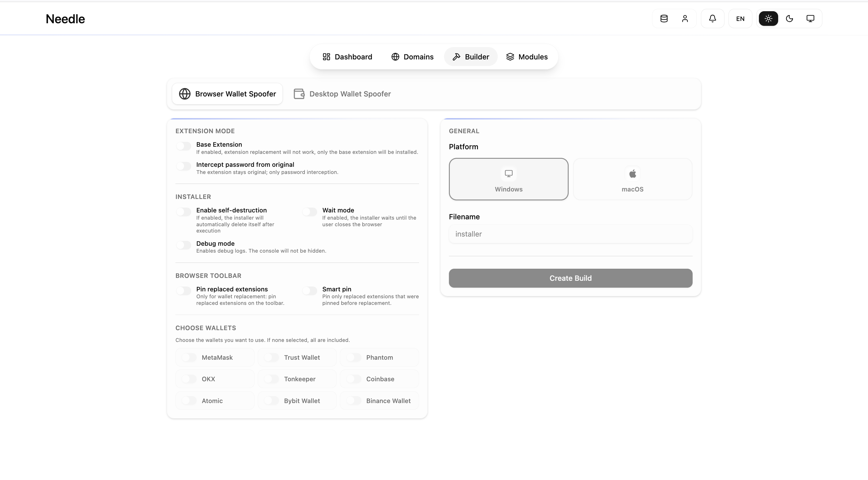Toggle Pin replaced extensions
Image resolution: width=868 pixels, height=480 pixels.
[184, 291]
